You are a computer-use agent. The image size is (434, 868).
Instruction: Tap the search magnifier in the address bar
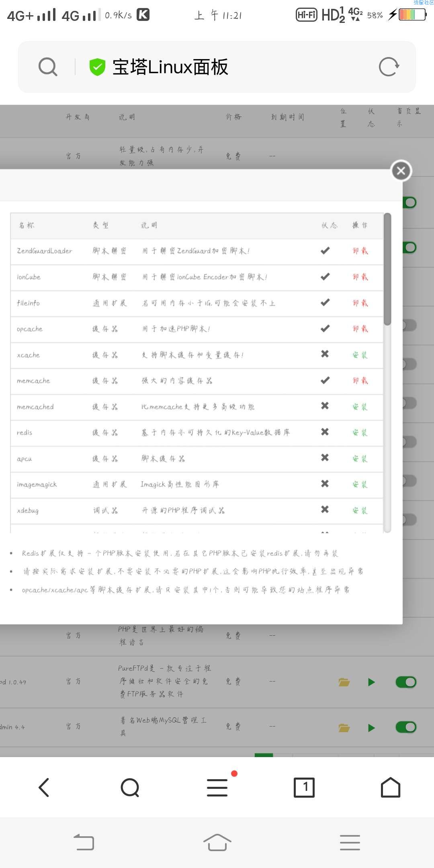point(48,67)
